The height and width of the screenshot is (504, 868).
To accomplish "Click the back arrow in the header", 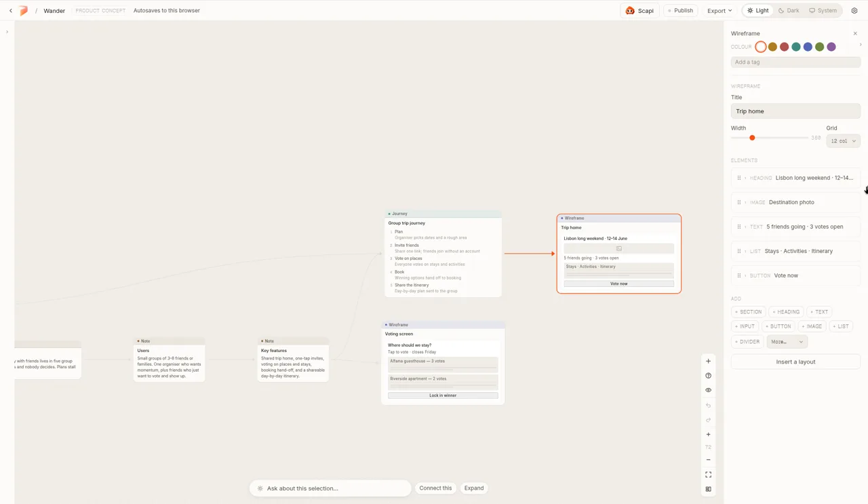I will (11, 11).
